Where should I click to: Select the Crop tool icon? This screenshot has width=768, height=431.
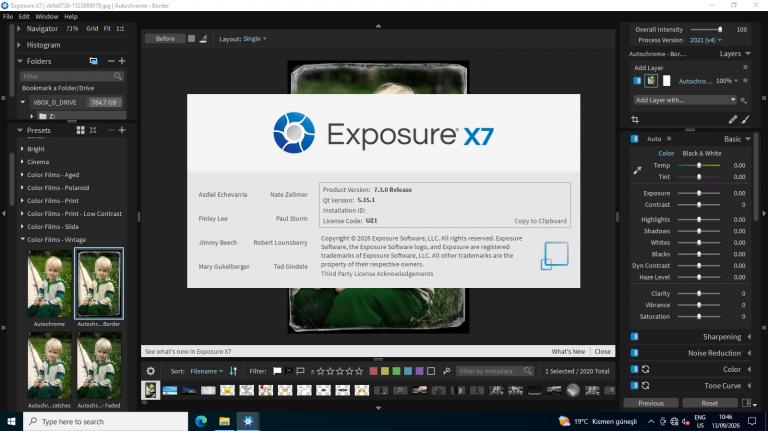(635, 120)
